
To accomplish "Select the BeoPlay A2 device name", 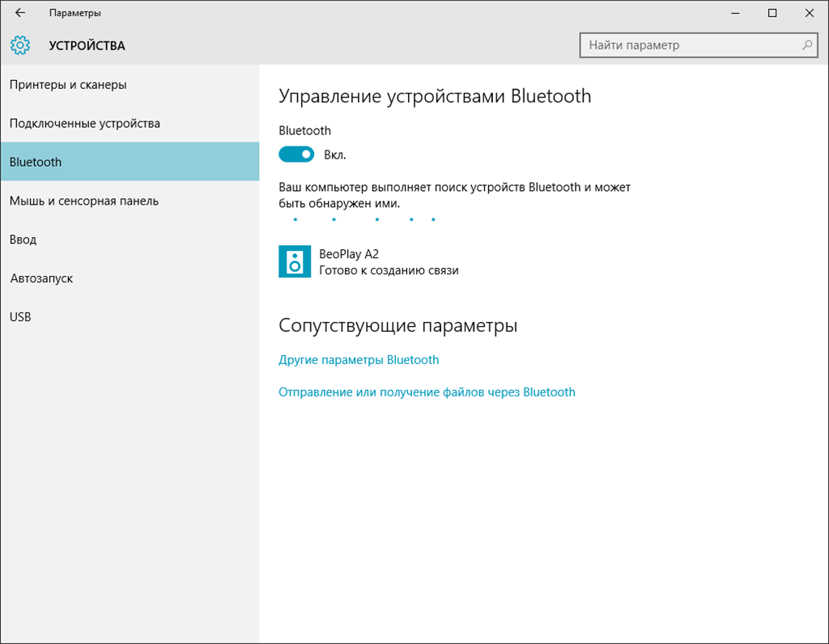I will pyautogui.click(x=349, y=254).
